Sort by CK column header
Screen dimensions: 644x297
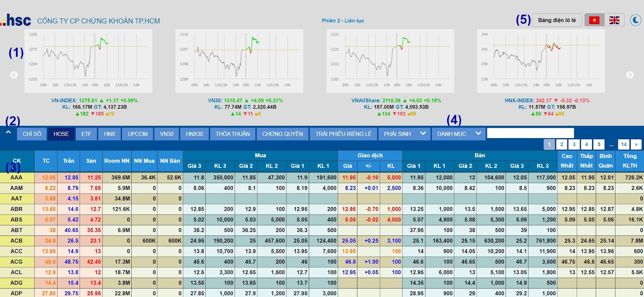(x=17, y=161)
